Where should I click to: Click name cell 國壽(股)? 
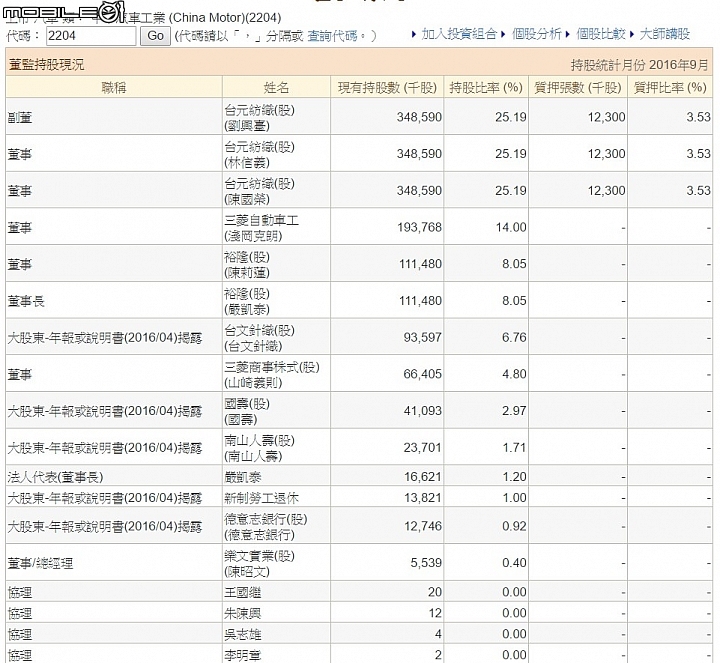(276, 411)
